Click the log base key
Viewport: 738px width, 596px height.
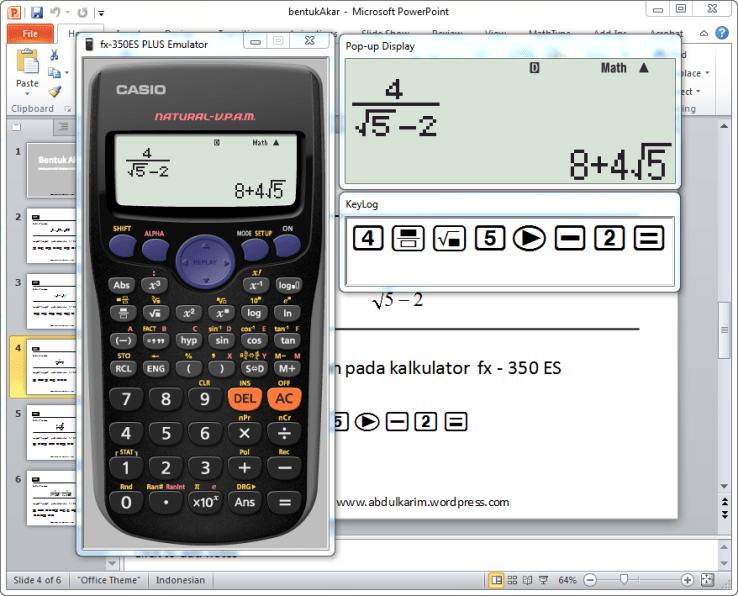tap(288, 285)
